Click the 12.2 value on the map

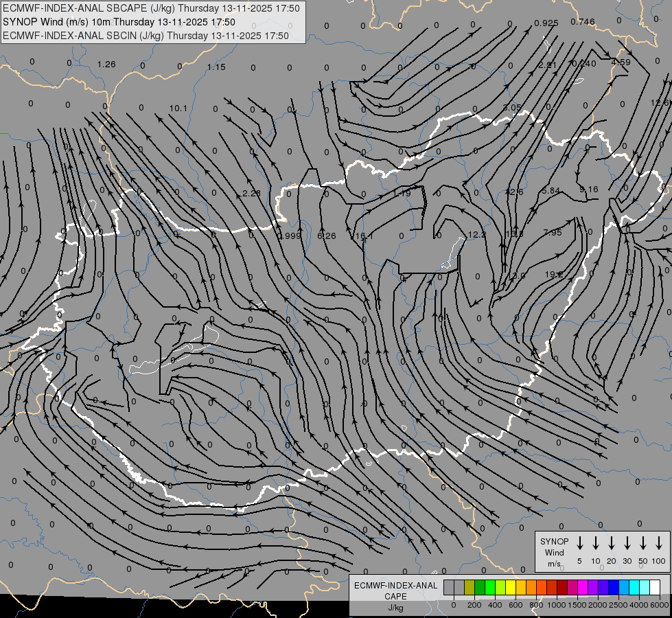[476, 235]
